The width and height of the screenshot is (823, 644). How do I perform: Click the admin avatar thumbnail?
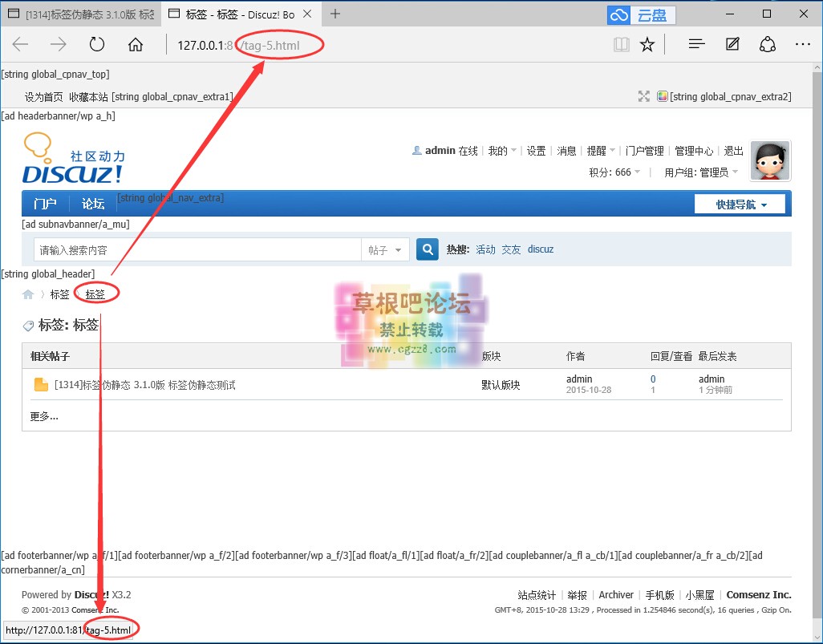tap(769, 160)
